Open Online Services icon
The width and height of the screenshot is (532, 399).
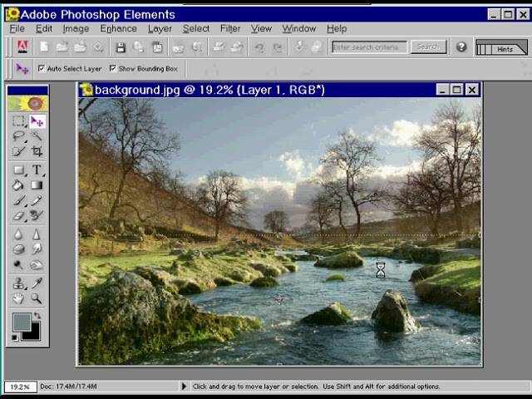click(x=196, y=47)
